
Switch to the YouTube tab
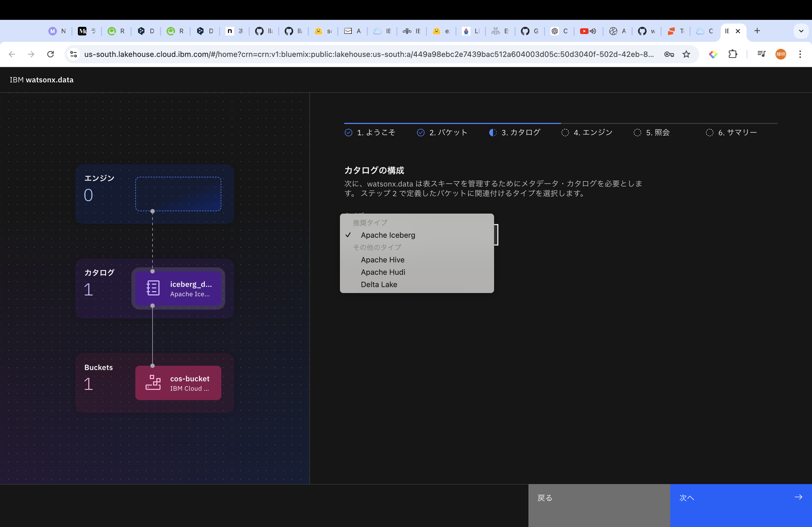(x=588, y=31)
